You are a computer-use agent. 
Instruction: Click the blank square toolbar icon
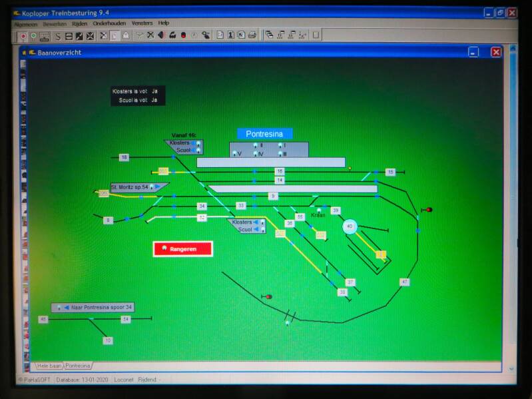pos(316,35)
